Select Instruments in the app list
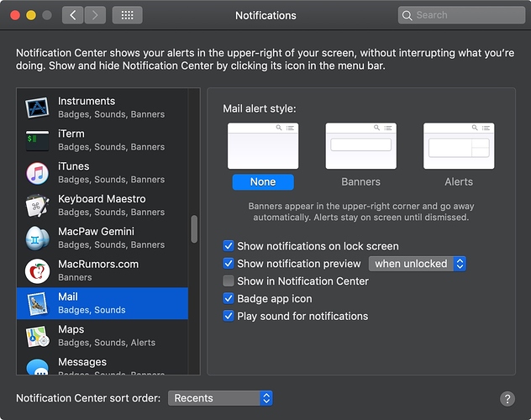Viewport: 531px width, 420px height. [x=103, y=108]
